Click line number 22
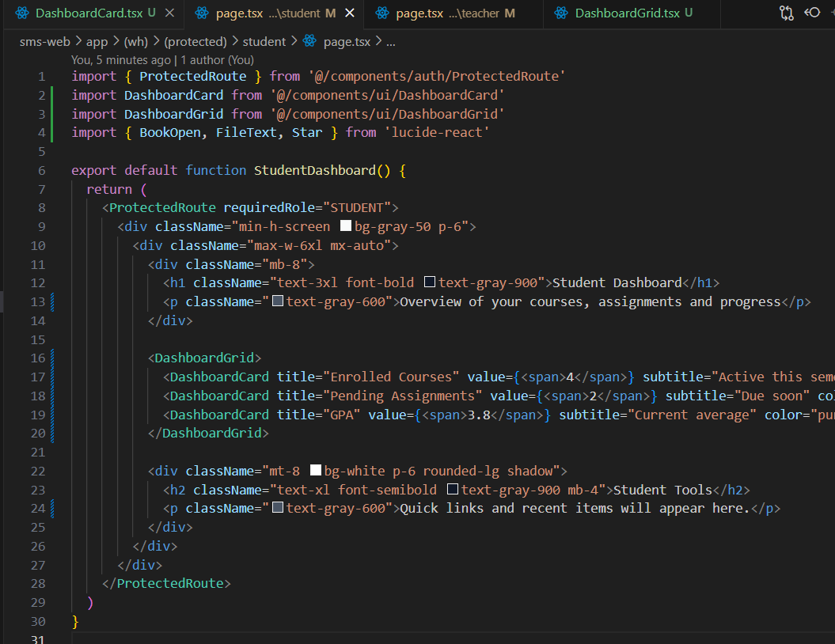835x644 pixels. (x=38, y=471)
